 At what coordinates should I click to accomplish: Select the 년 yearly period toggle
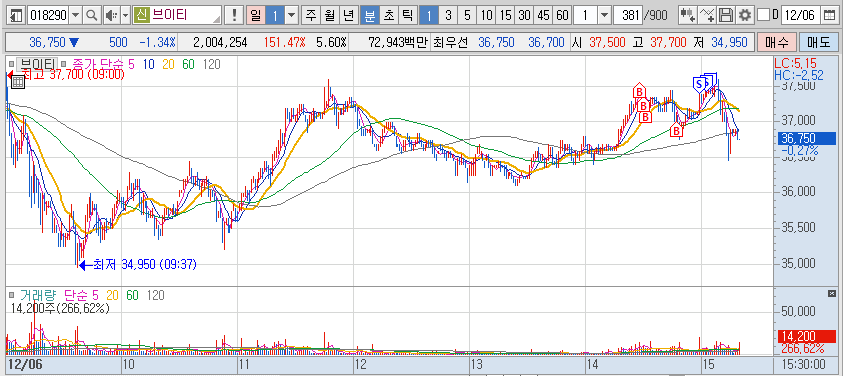point(348,15)
